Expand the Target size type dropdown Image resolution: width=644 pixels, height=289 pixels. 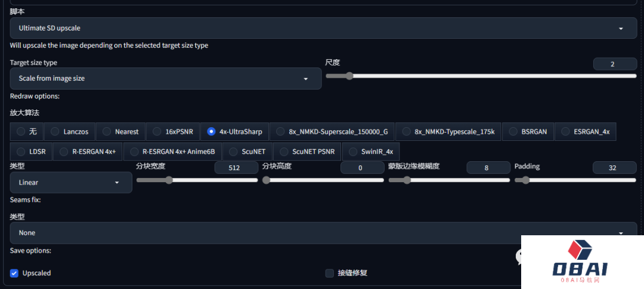(x=165, y=78)
